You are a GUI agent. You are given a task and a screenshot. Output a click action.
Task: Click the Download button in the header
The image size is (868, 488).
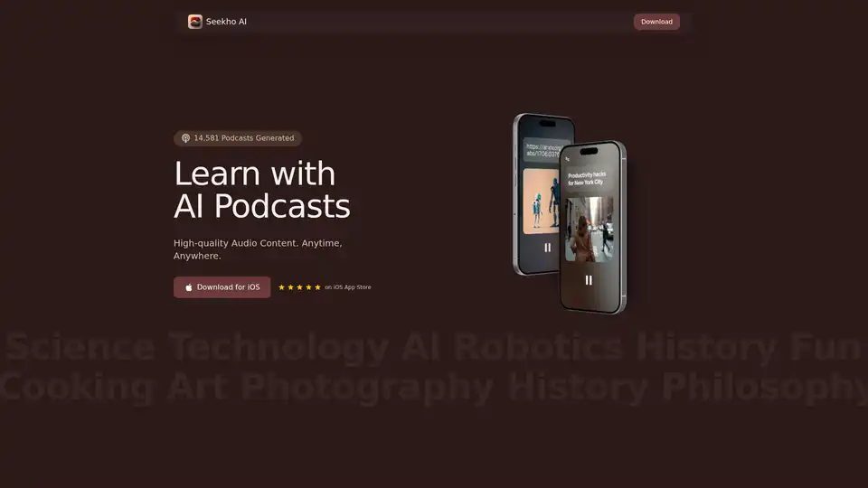[x=656, y=22]
